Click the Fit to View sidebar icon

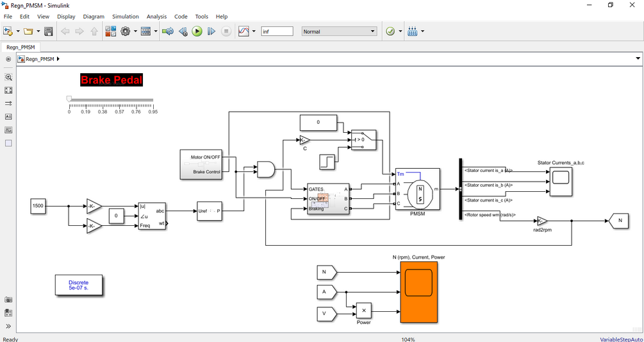coord(8,90)
